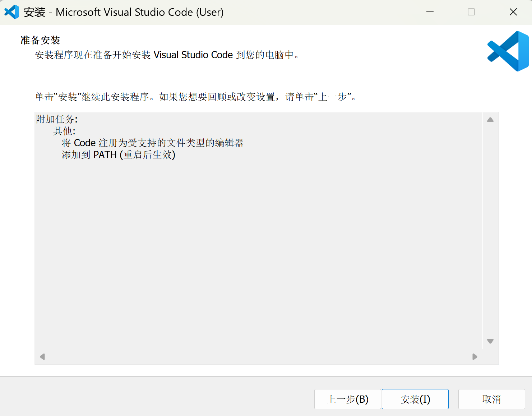The image size is (532, 416).
Task: Click the scroll left arrow in summary box
Action: click(x=42, y=357)
